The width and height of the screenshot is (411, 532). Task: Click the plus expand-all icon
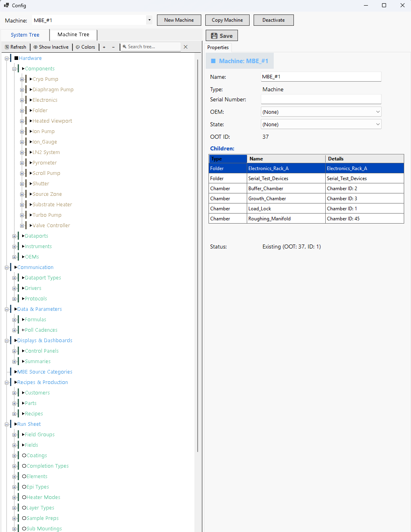(x=104, y=47)
